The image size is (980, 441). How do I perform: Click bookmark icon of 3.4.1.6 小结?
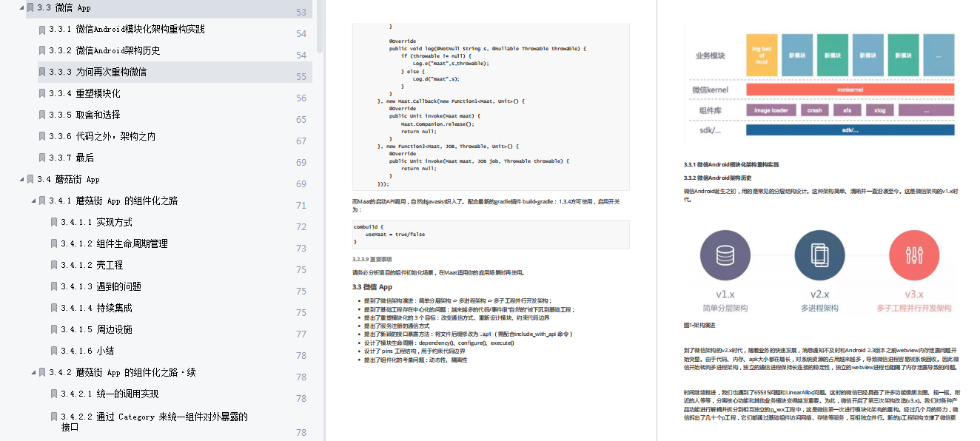[x=54, y=351]
